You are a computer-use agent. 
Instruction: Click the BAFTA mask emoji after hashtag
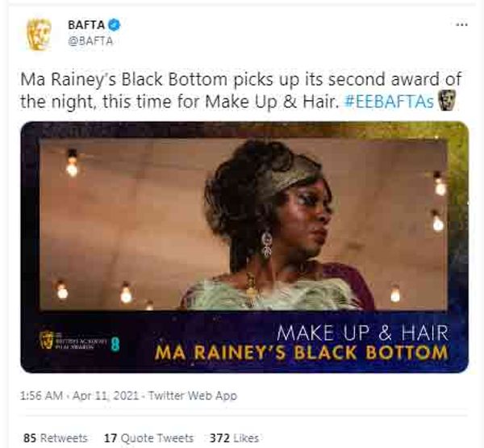pyautogui.click(x=447, y=100)
